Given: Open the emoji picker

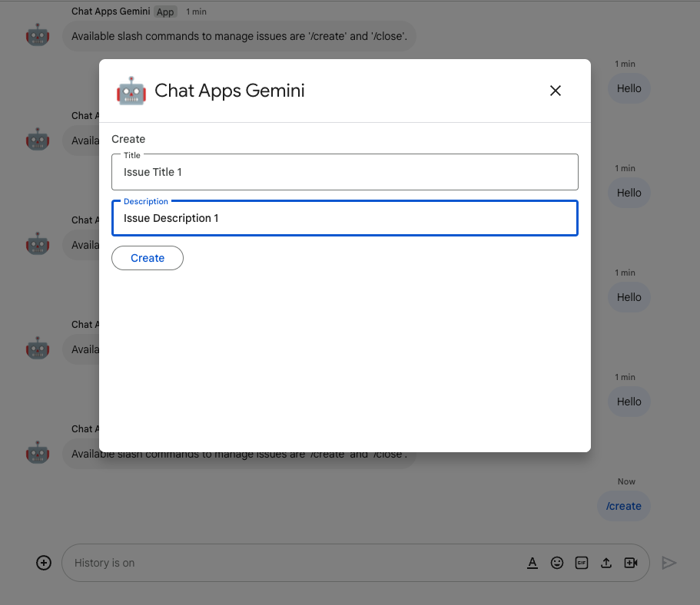Looking at the screenshot, I should pos(557,563).
